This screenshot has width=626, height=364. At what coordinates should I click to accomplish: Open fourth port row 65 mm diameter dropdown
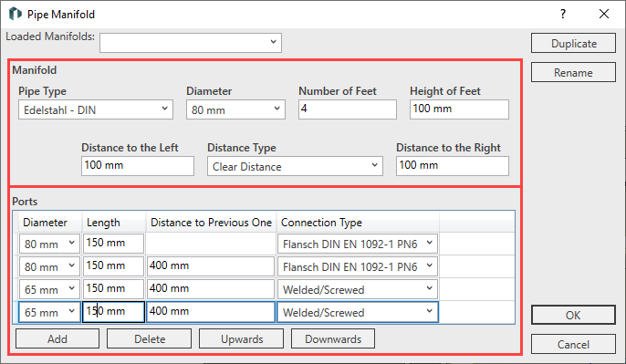tap(49, 312)
